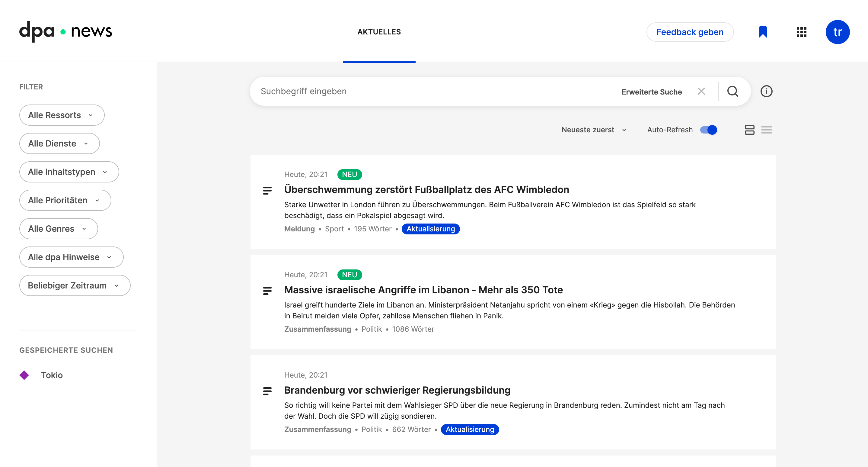Click the NEU badge on the Wimbledon article
The width and height of the screenshot is (868, 467).
[349, 174]
